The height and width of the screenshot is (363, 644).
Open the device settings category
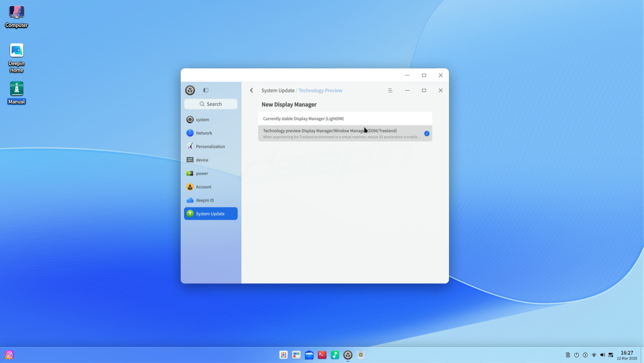[x=210, y=160]
